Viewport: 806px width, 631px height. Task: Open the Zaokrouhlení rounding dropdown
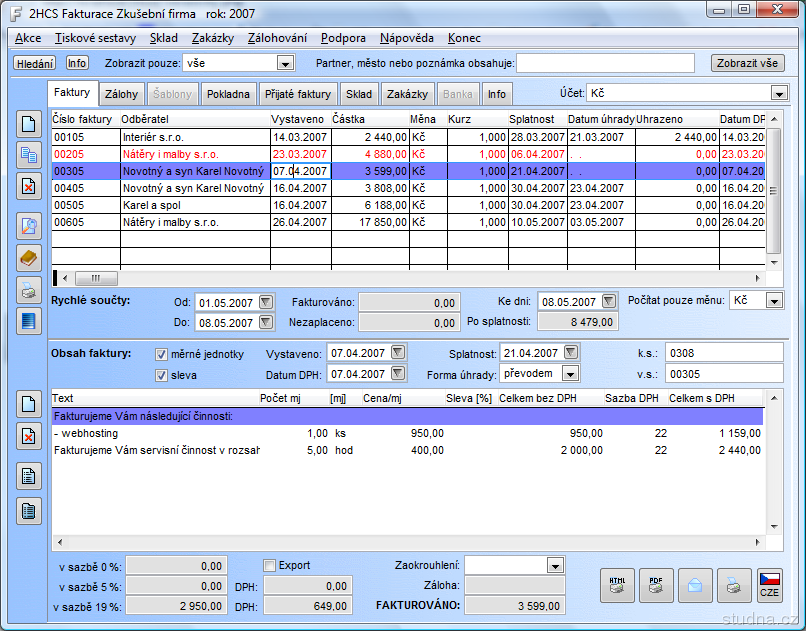pos(555,565)
